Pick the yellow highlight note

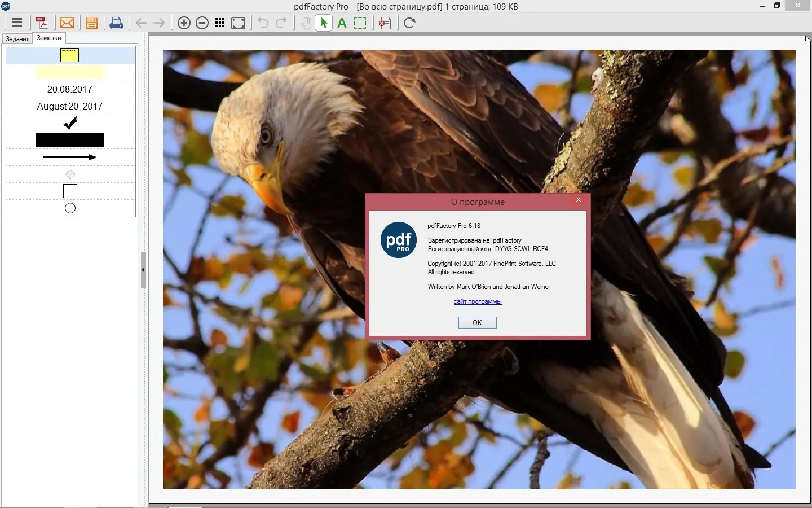click(70, 72)
